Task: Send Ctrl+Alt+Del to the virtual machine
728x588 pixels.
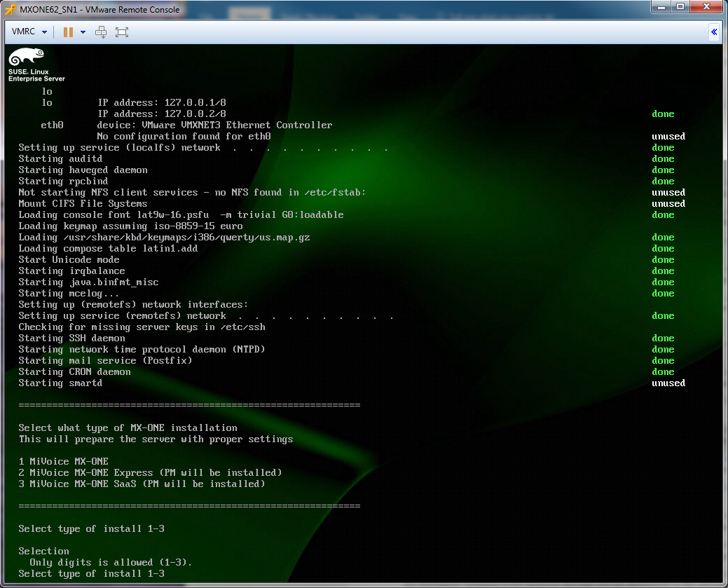Action: 101,32
